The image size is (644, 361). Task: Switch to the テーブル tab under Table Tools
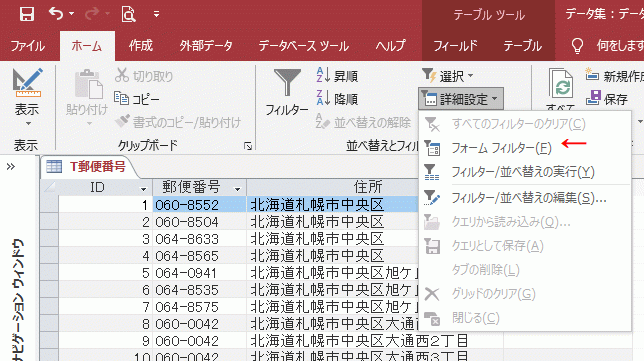522,46
